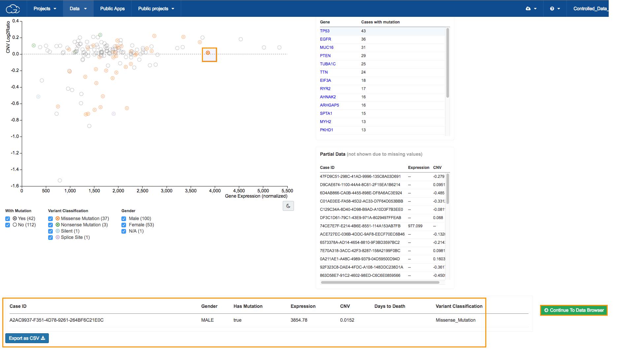644x357 pixels.
Task: Open the Projects dropdown menu
Action: (45, 9)
